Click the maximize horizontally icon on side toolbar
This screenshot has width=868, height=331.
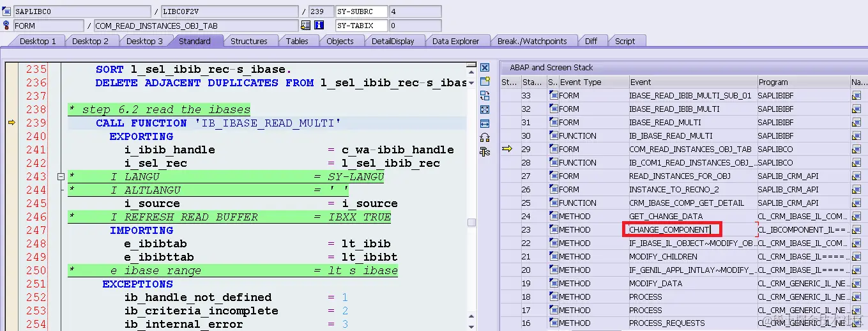point(485,123)
